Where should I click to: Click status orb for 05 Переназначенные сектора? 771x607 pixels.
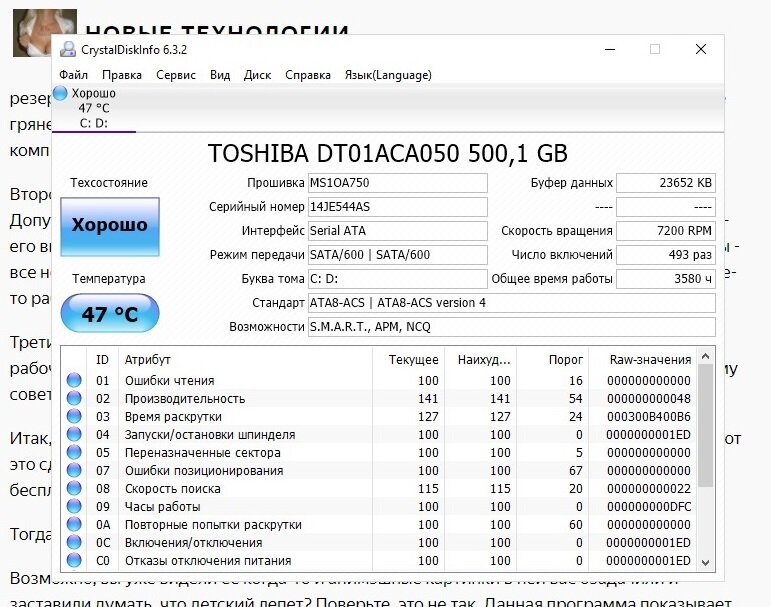pos(74,452)
